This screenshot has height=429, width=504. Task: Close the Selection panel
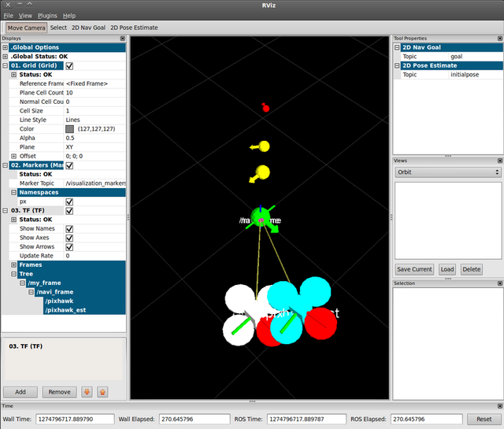[498, 283]
